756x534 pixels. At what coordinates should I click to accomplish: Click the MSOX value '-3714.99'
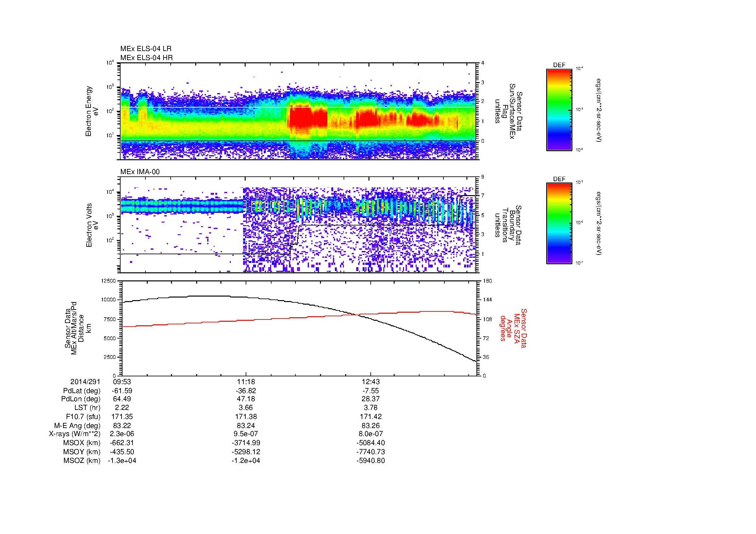click(x=246, y=443)
